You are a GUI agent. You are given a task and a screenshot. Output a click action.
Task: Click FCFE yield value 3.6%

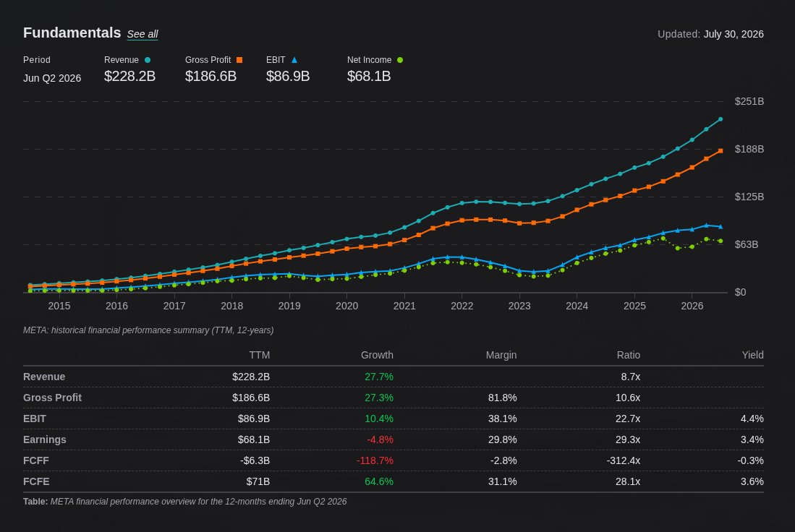752,481
